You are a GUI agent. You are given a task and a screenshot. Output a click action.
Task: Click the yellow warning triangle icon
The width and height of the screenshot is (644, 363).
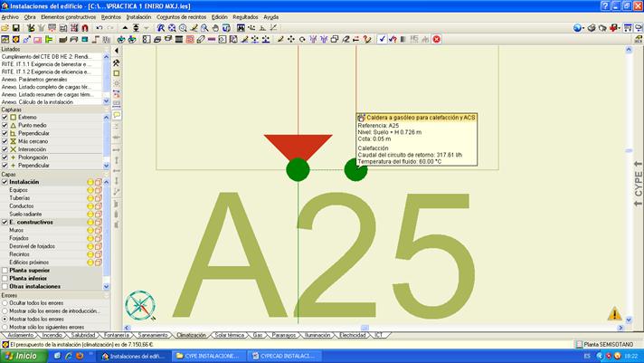615,314
